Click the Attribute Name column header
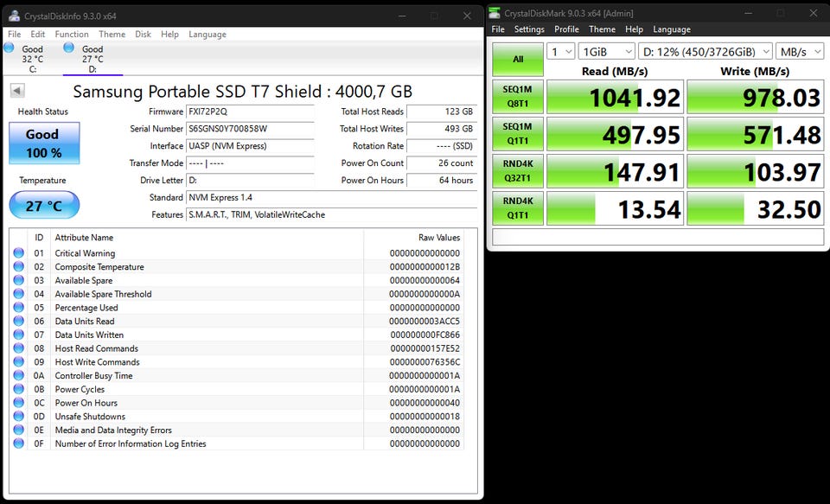The width and height of the screenshot is (830, 504). pyautogui.click(x=207, y=238)
